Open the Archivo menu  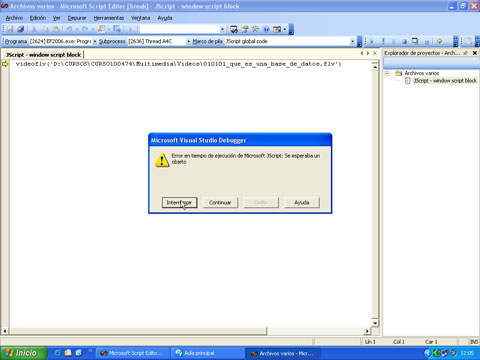coord(14,18)
